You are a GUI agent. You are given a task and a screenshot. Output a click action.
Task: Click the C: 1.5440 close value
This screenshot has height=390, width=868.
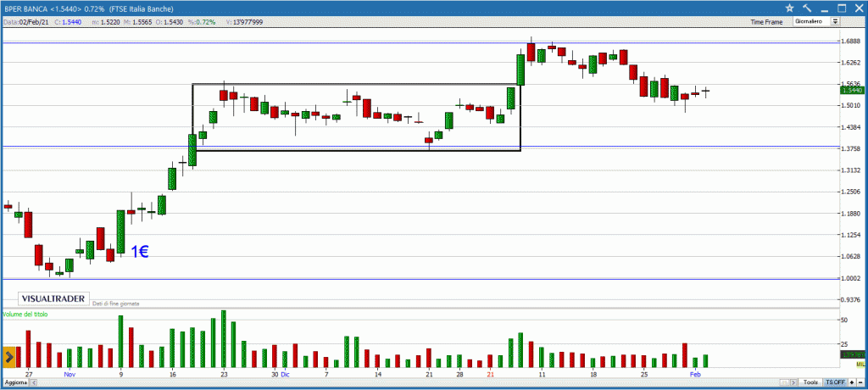[68, 21]
